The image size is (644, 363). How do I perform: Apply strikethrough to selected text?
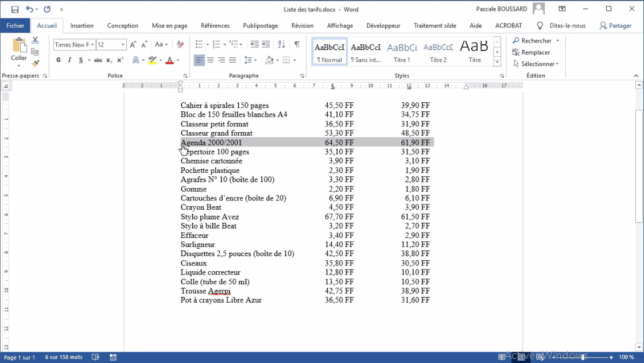98,59
